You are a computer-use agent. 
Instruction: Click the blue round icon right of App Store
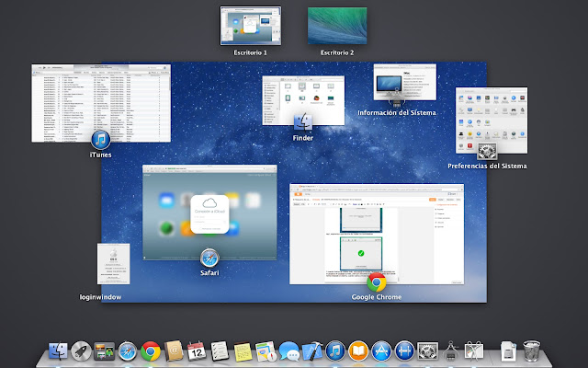tap(404, 351)
